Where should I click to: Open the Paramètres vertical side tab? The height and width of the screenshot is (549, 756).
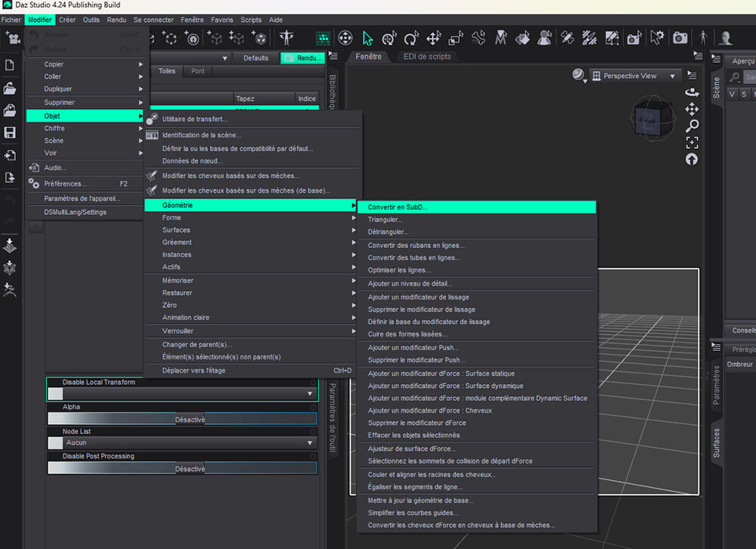coord(717,385)
